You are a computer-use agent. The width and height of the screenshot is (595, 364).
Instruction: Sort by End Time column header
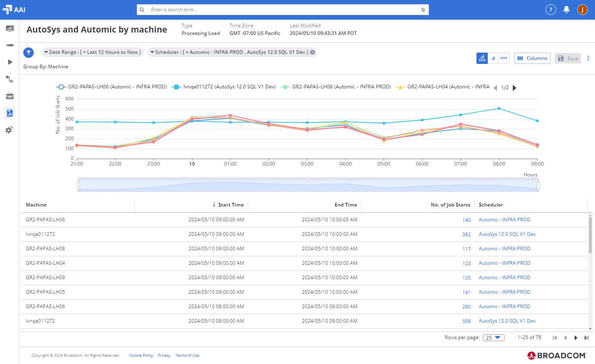click(346, 205)
